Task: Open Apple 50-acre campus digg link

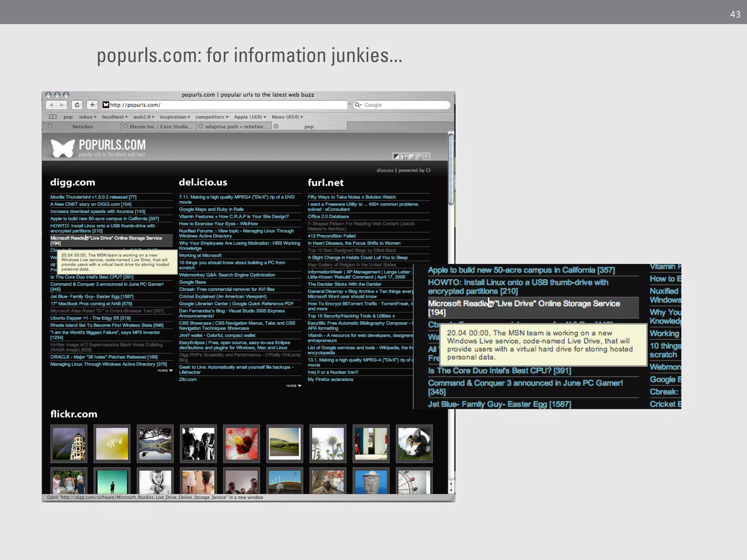Action: 105,219
